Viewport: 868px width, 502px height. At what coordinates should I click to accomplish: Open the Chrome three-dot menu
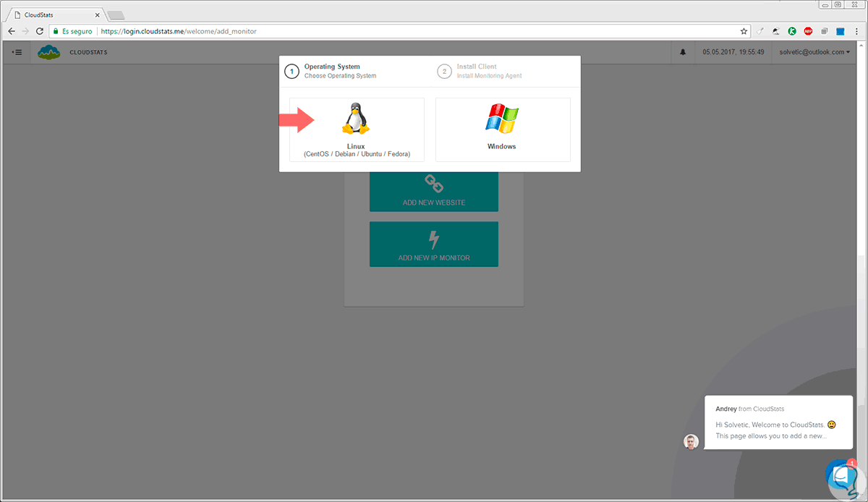857,31
